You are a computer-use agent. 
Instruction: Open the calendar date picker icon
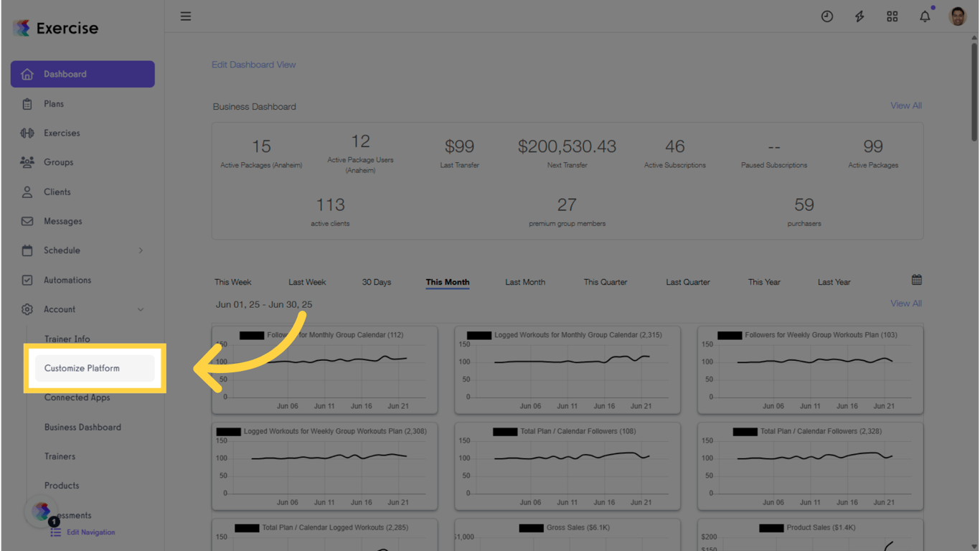click(x=916, y=278)
